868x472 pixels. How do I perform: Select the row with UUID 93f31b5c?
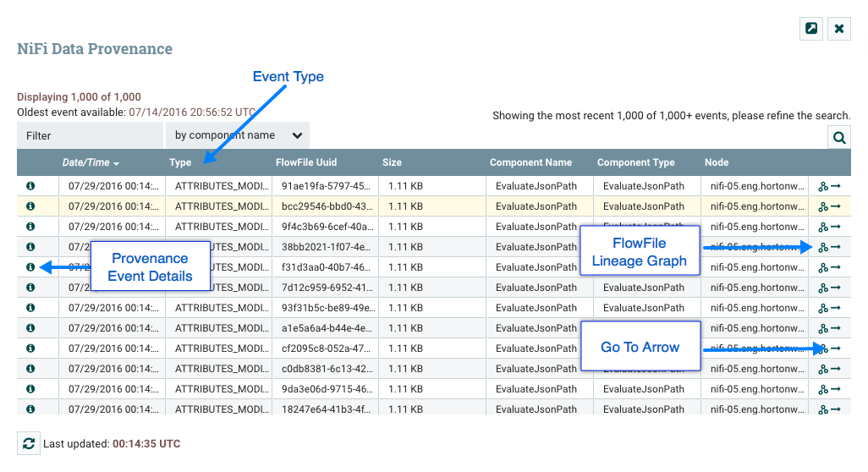(325, 308)
